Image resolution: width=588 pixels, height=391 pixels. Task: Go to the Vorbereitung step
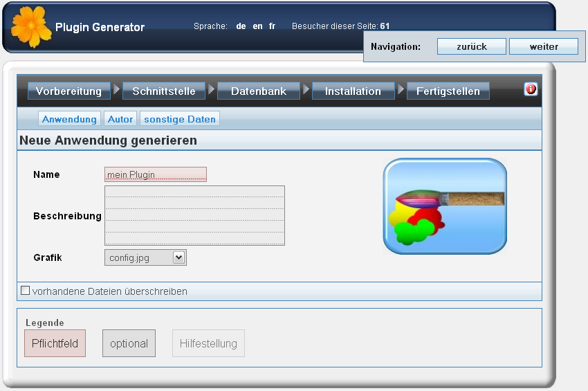point(69,91)
